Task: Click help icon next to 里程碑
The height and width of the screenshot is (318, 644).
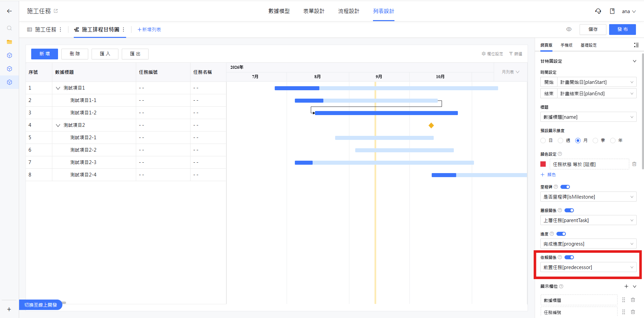Action: [x=556, y=187]
